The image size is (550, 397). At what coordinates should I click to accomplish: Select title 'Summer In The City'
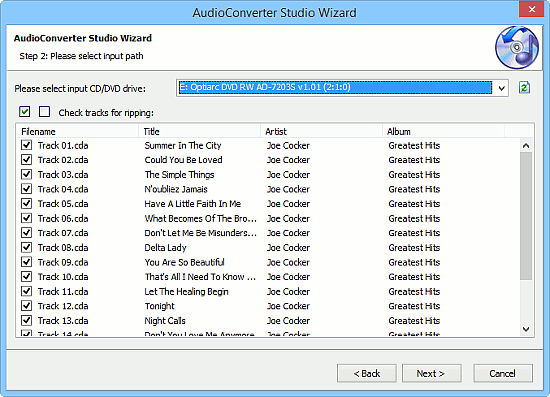pos(183,146)
